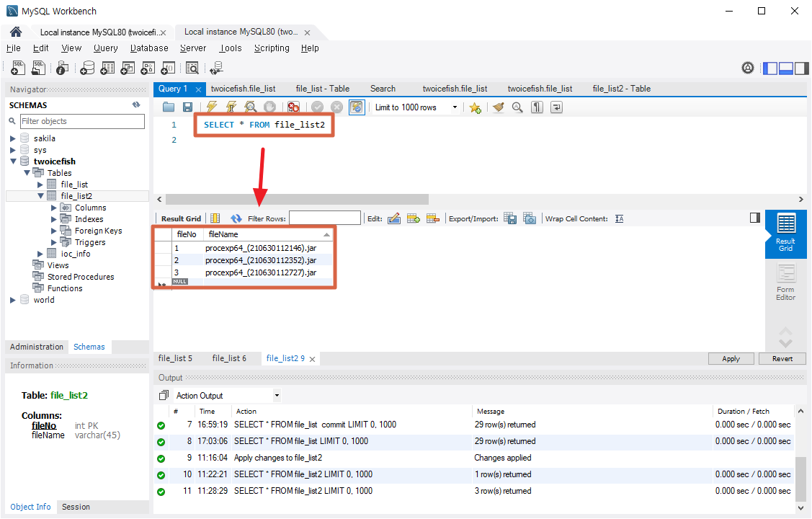The height and width of the screenshot is (519, 812).
Task: Toggle continue-on-error for SQL script
Action: pyautogui.click(x=294, y=107)
